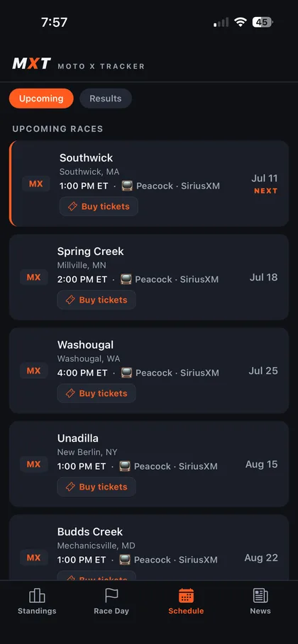Tap the TV icon on Southwick row
The width and height of the screenshot is (298, 644).
(127, 186)
